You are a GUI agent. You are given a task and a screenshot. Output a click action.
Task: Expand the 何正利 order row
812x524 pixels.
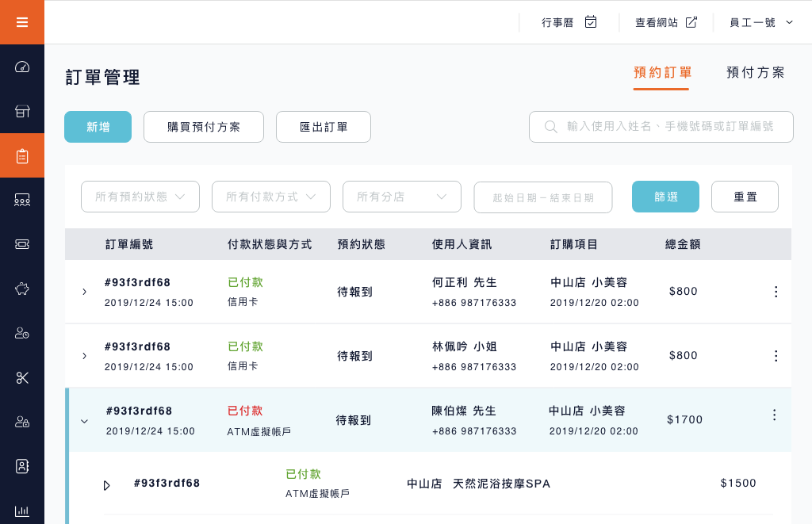point(84,292)
